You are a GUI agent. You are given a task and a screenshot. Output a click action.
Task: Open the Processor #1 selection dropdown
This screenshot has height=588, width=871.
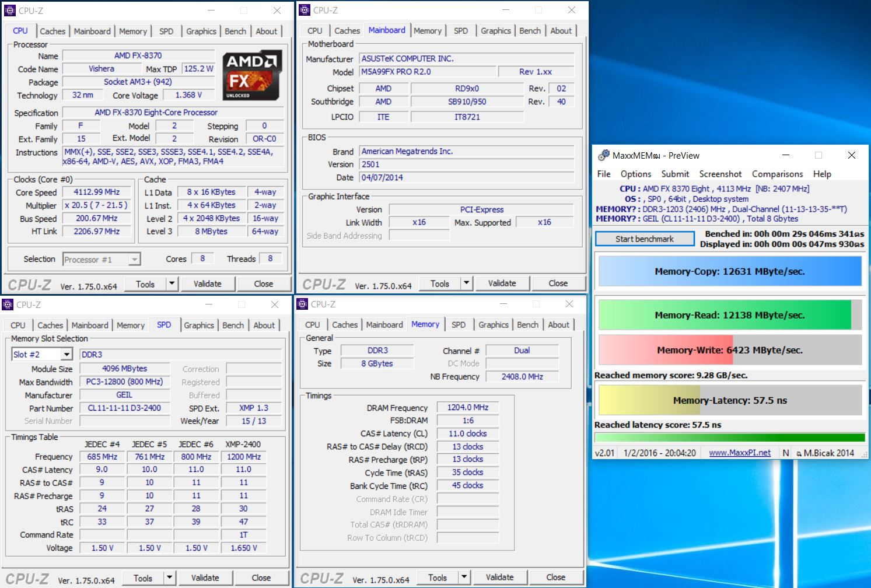pos(134,260)
